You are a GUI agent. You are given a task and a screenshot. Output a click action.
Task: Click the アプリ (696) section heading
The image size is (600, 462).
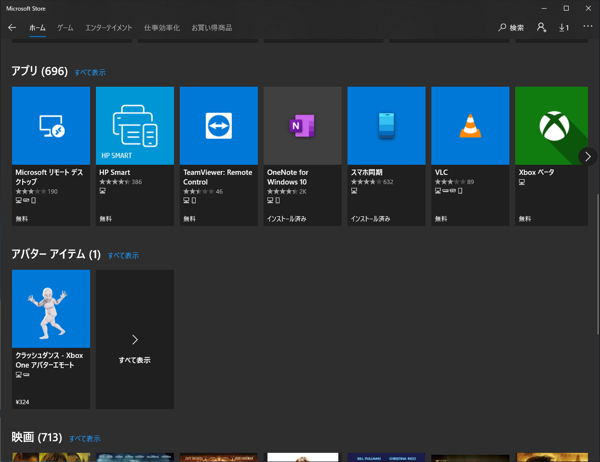(39, 71)
